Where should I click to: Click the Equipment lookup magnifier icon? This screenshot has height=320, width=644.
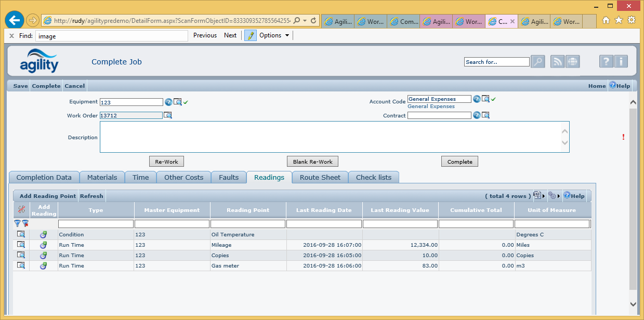178,102
